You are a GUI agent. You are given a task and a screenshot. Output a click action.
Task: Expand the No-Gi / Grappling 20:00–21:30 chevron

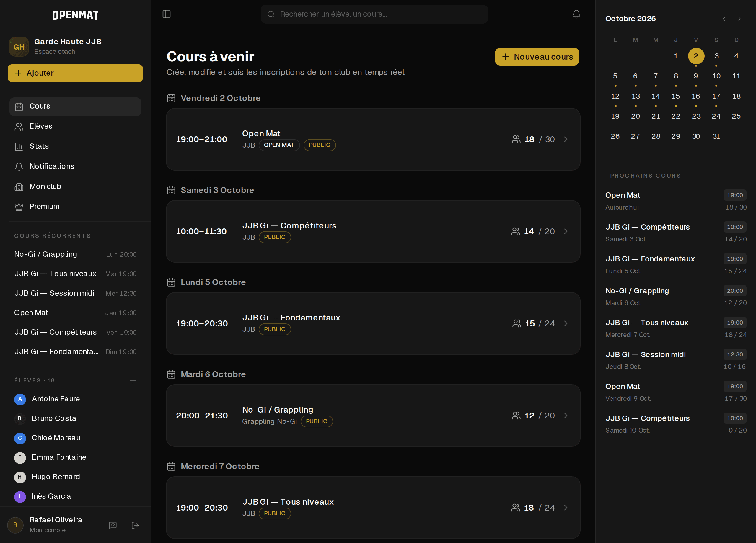566,416
